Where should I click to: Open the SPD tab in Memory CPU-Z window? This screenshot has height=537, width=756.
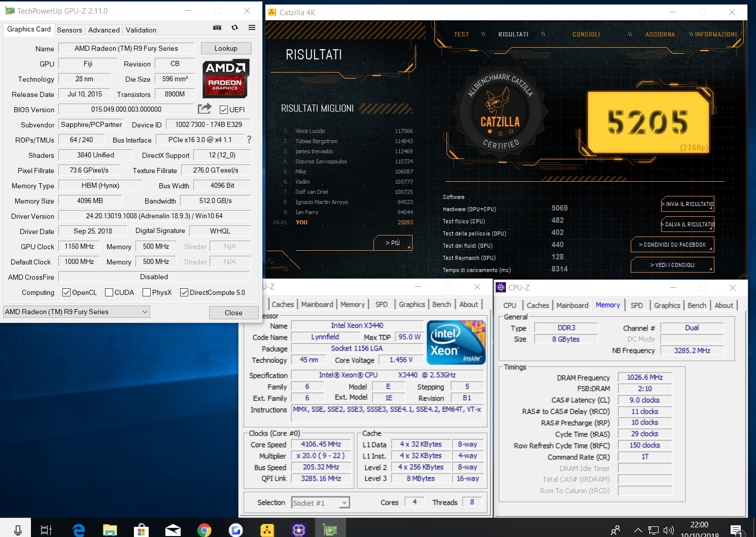(637, 305)
